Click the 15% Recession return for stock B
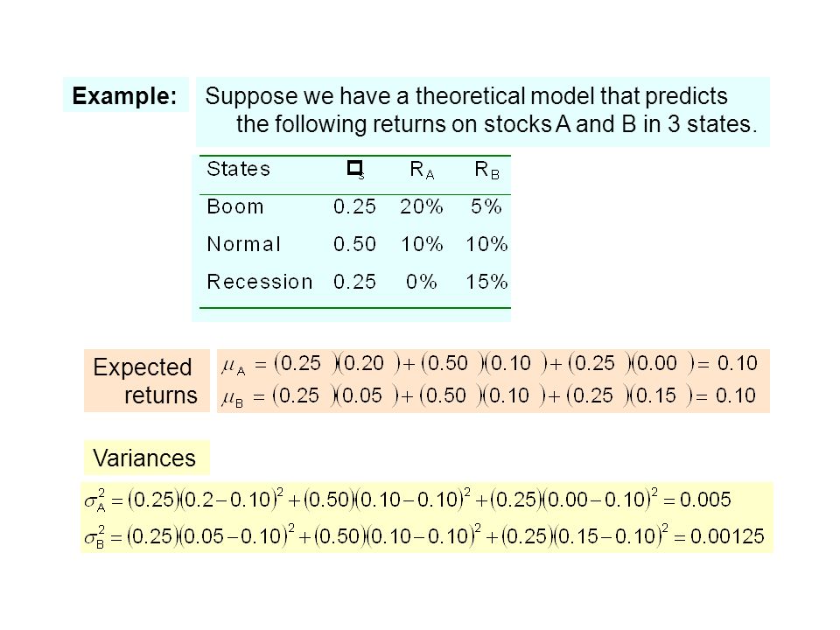Image resolution: width=840 pixels, height=630 pixels. 486,282
